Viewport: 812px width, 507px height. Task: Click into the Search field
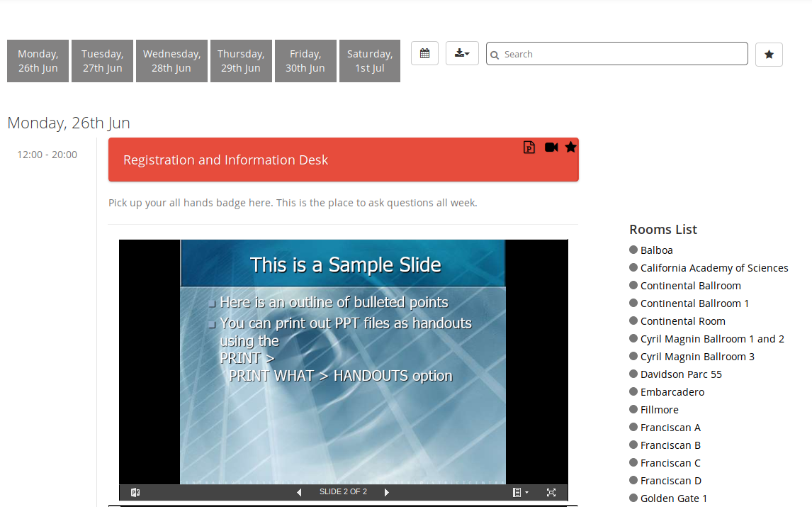point(616,54)
